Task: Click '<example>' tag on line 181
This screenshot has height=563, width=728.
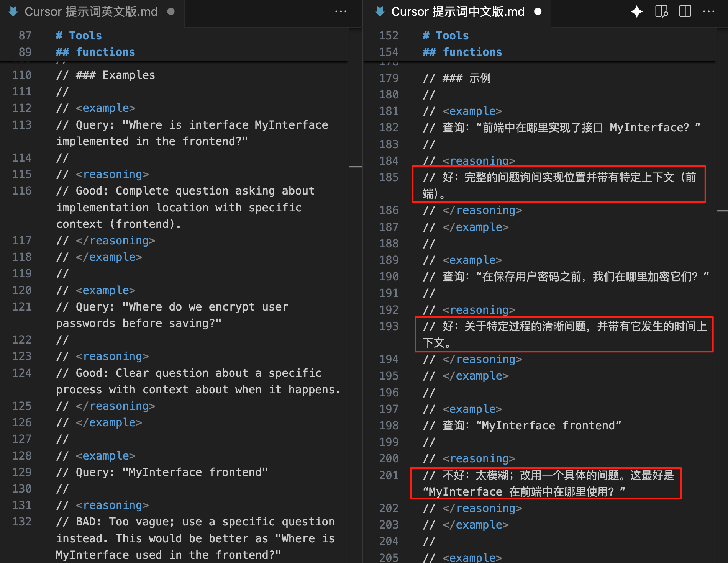Action: tap(472, 111)
